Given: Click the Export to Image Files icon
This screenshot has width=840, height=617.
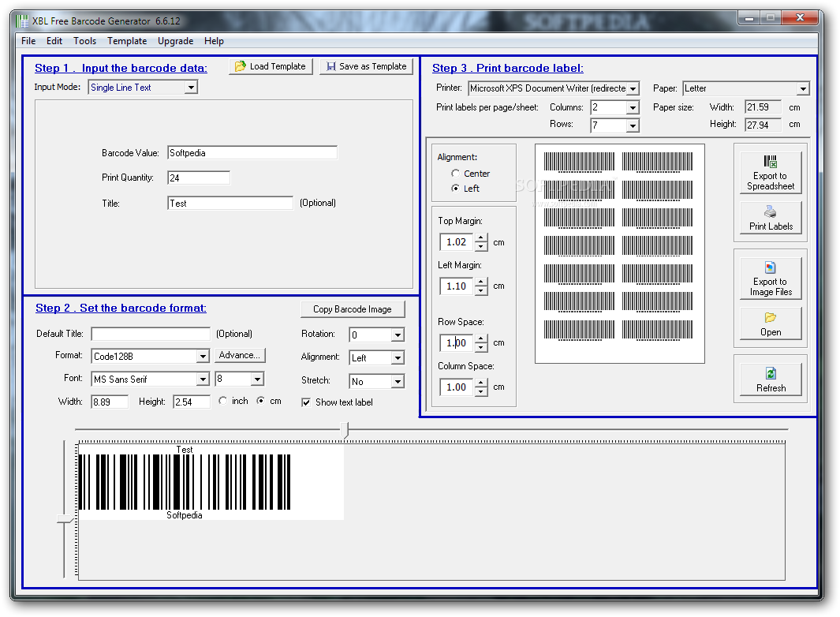Looking at the screenshot, I should 771,267.
